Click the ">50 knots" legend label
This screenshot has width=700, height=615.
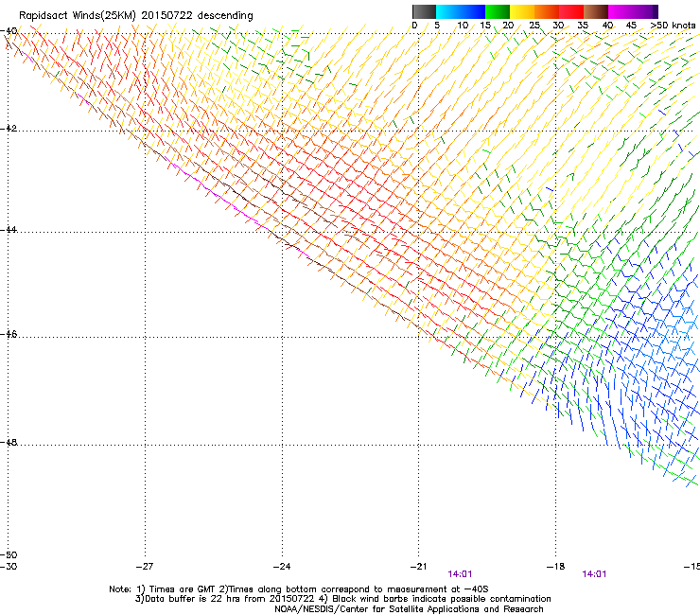pos(673,26)
